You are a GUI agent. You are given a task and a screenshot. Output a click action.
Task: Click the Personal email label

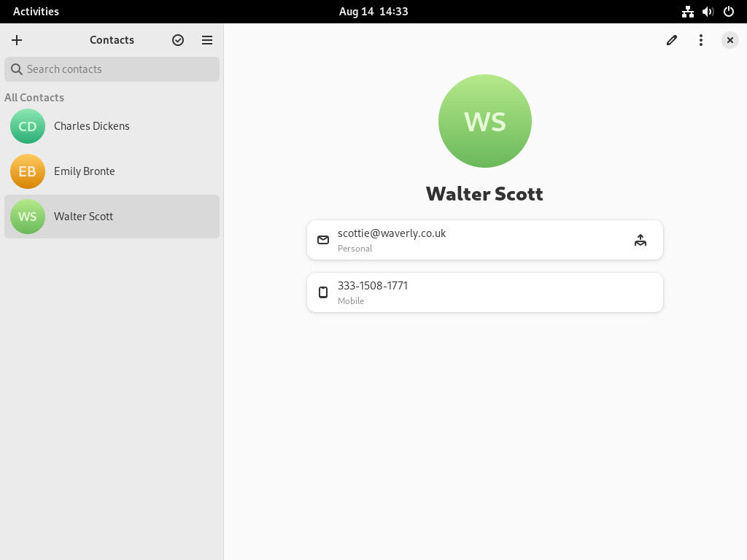click(x=355, y=249)
